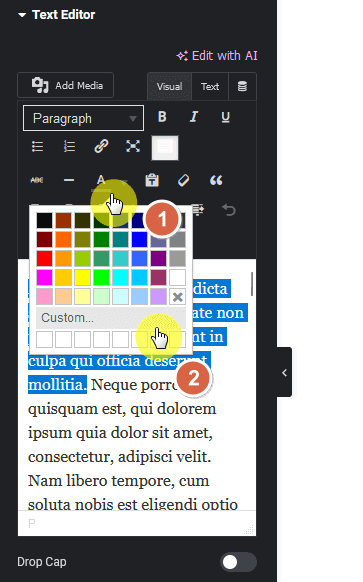Toggle italic formatting
This screenshot has width=363, height=582.
click(x=194, y=117)
